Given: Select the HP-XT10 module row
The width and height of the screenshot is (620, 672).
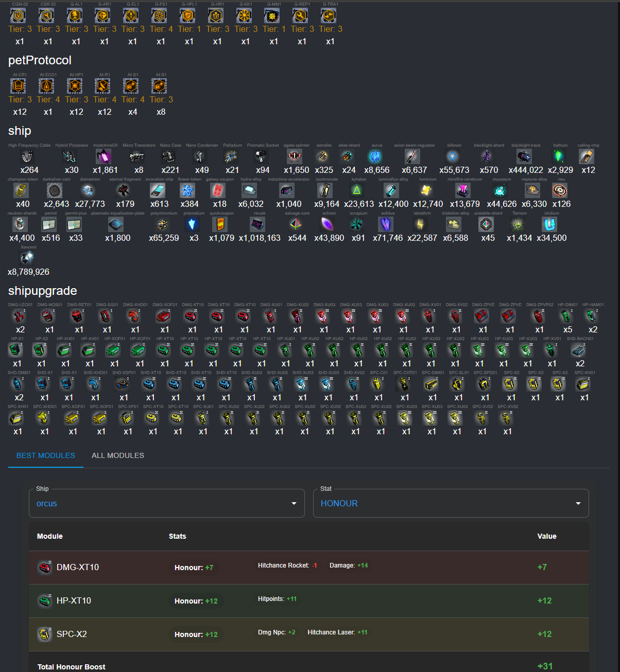Looking at the screenshot, I should (x=309, y=601).
